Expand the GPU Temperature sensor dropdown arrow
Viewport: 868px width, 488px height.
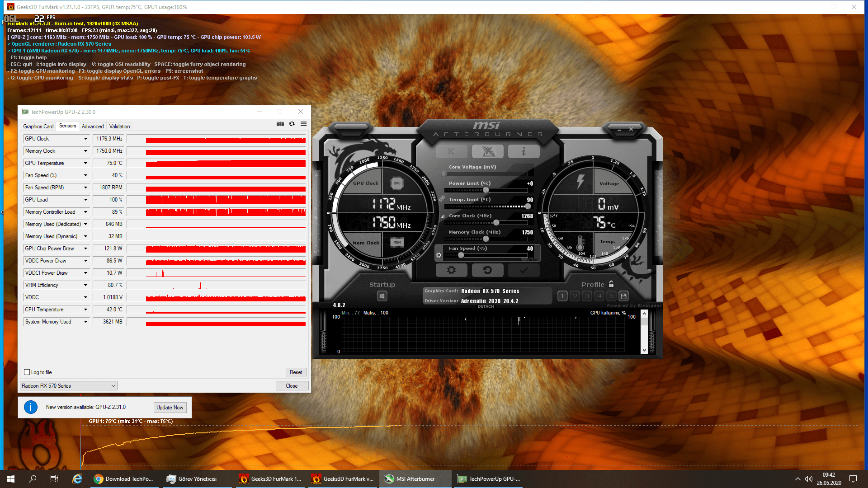[x=85, y=163]
